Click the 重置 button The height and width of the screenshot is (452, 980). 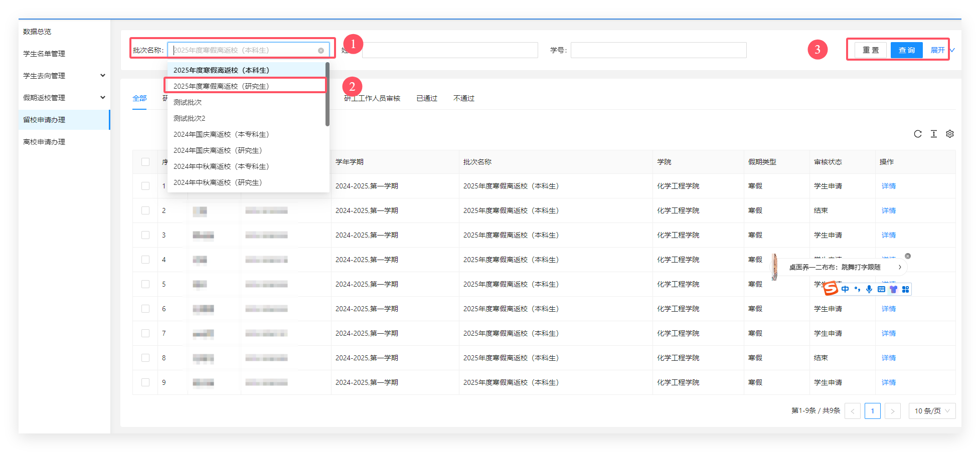(871, 50)
